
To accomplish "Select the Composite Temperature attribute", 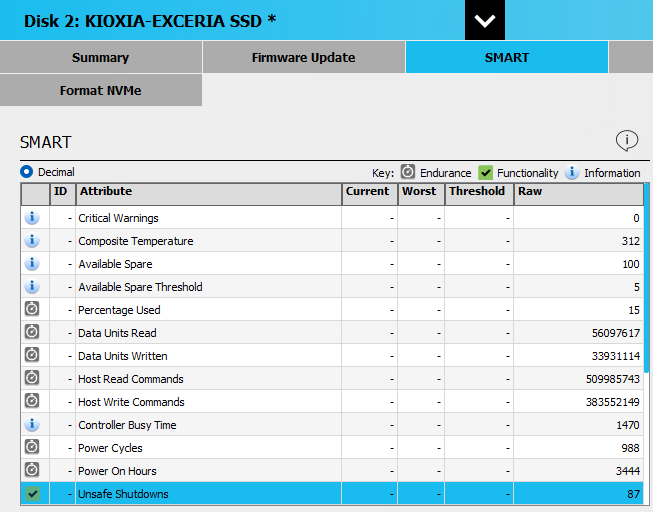I will [136, 241].
